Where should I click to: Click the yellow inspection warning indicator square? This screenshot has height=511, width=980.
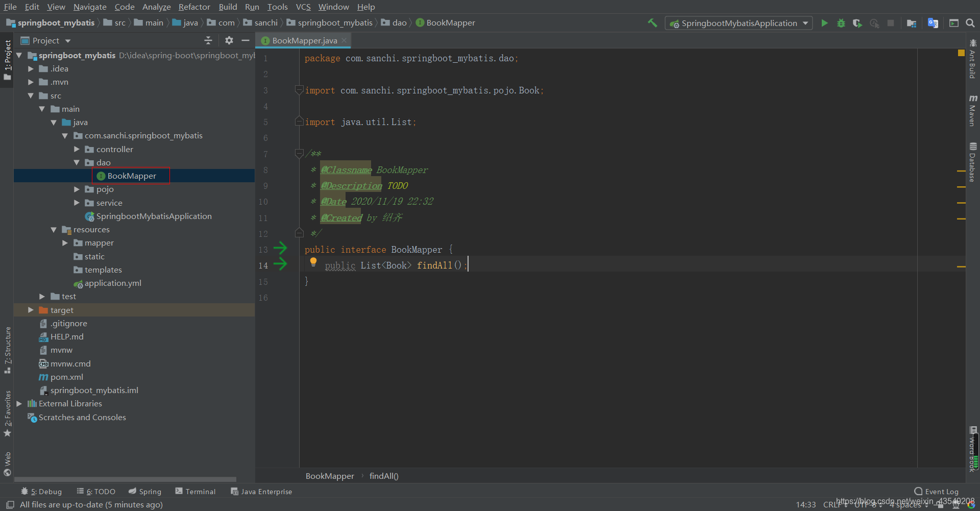click(961, 53)
